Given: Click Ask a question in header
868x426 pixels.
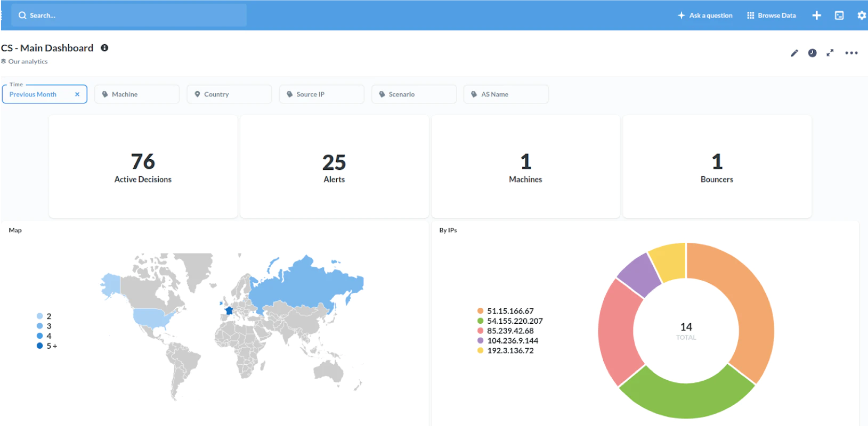Looking at the screenshot, I should pos(705,15).
